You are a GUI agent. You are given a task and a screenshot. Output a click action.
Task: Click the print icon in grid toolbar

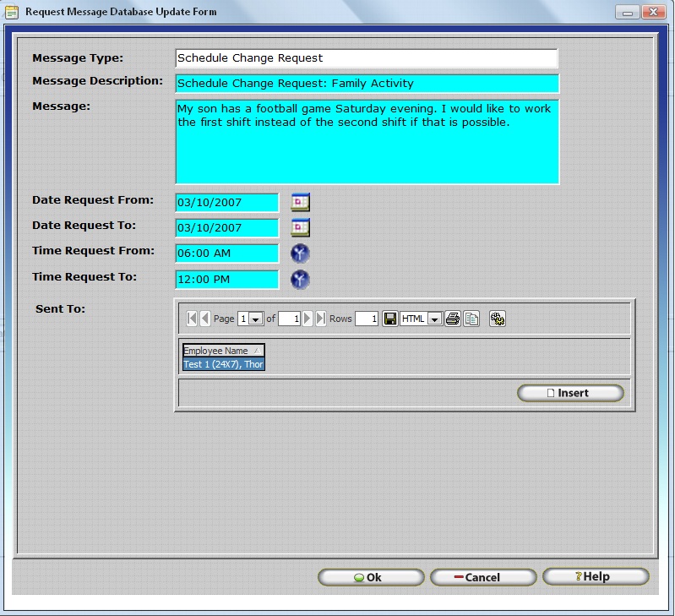pos(453,319)
